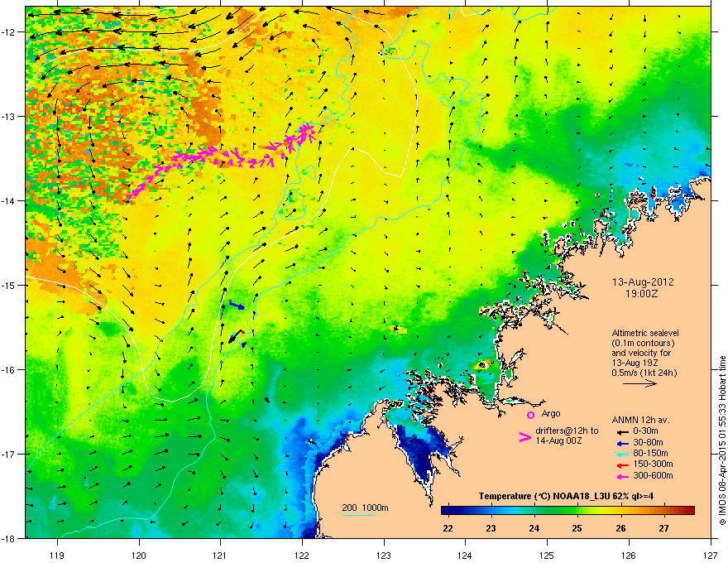Click the longitude axis label 123
Screen dimensions: 728x563
pos(384,556)
